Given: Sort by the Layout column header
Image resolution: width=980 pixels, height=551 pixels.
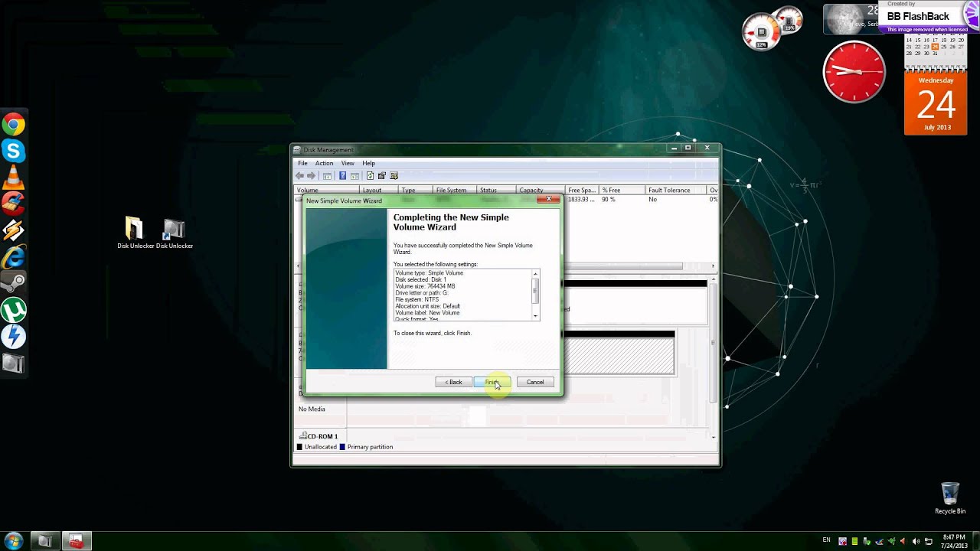Looking at the screenshot, I should coord(379,190).
